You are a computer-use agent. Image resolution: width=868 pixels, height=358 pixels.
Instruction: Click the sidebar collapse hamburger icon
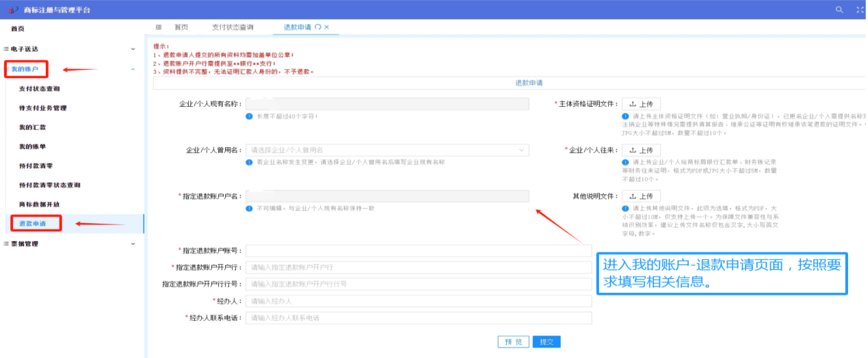159,27
